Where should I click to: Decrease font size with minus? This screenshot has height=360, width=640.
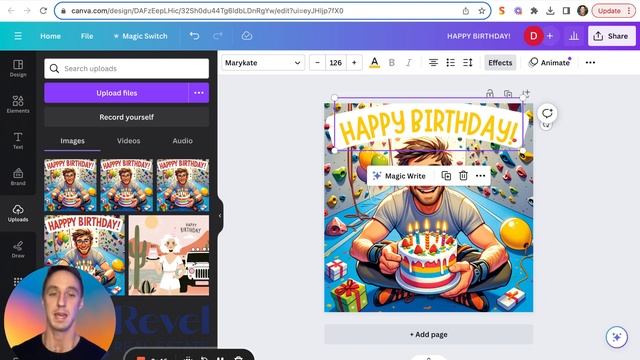click(317, 62)
